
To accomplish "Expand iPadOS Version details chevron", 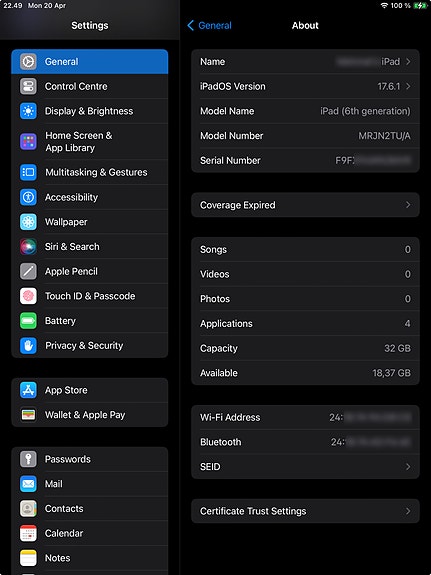I will [408, 86].
